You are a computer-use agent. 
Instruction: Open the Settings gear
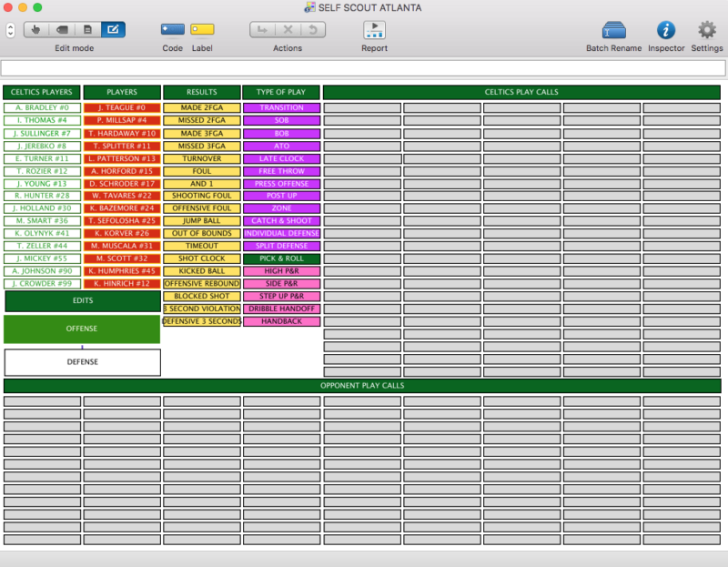tap(707, 30)
